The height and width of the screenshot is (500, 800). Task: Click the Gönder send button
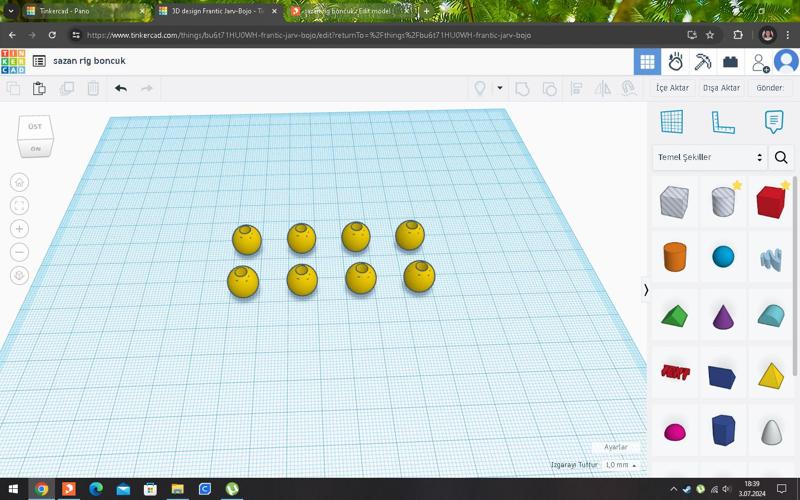click(769, 88)
